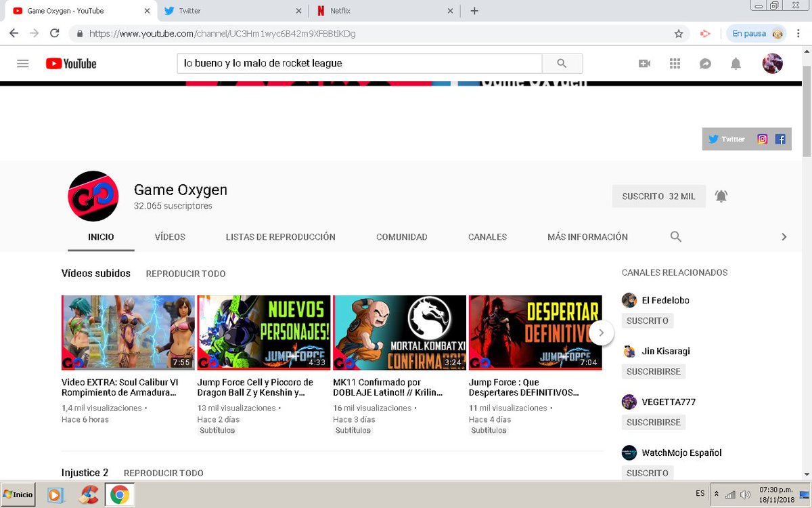
Task: Open the media player taskbar icon
Action: 55,494
